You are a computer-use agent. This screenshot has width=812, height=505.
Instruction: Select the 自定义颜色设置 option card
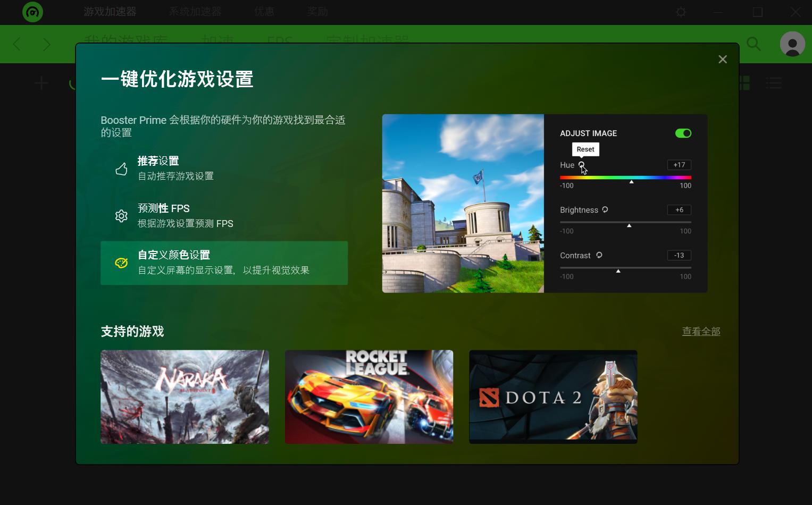point(224,263)
